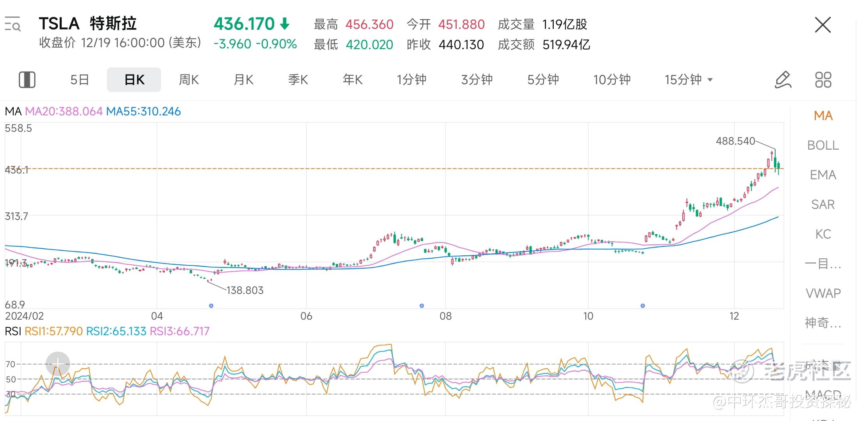868x421 pixels.
Task: Select the KC indicator
Action: (823, 234)
